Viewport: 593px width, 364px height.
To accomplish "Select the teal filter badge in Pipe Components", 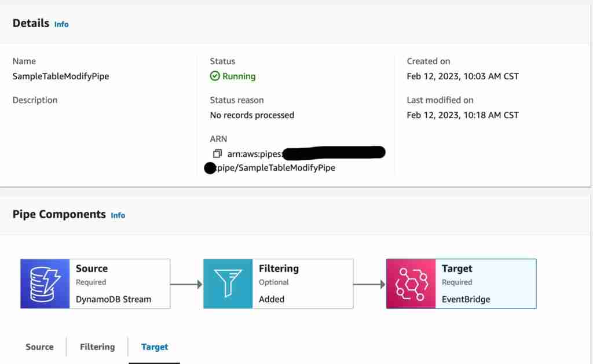I will coord(228,284).
